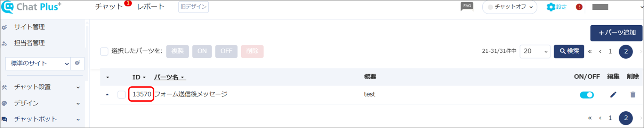Viewport: 644px width, 128px height.
Task: Open the チャット tab
Action: pos(109,7)
